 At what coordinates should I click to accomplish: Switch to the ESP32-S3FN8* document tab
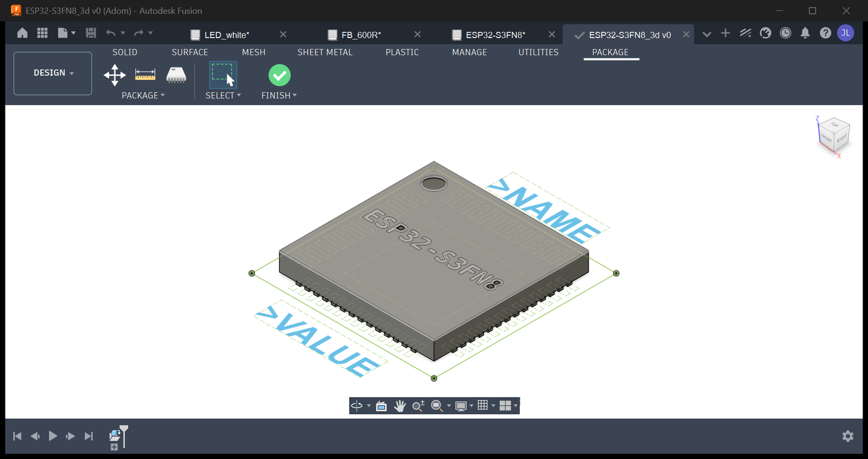pos(495,35)
